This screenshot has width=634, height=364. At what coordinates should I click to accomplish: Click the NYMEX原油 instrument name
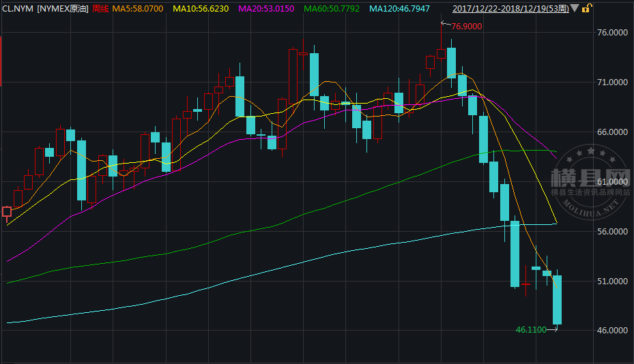click(x=63, y=8)
